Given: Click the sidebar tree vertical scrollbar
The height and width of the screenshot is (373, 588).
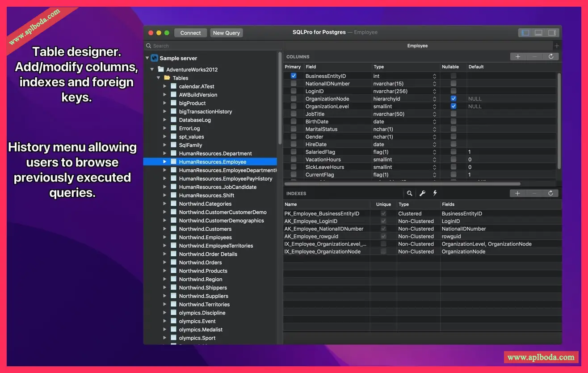Looking at the screenshot, I should [280, 98].
